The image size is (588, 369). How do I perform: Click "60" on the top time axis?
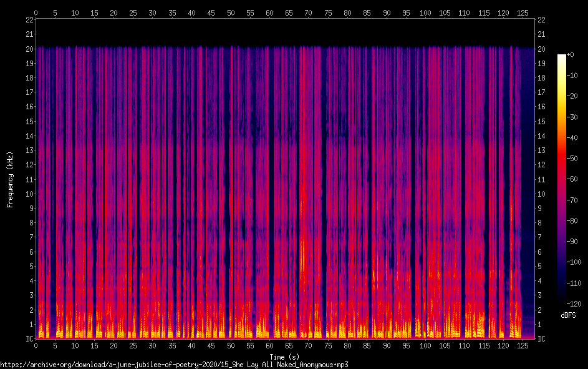[269, 12]
